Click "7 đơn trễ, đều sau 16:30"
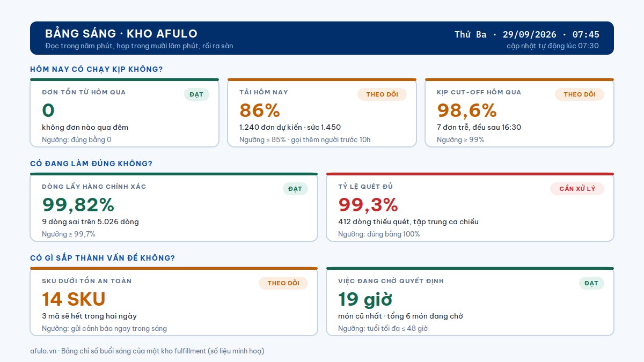This screenshot has height=362, width=644. [479, 128]
